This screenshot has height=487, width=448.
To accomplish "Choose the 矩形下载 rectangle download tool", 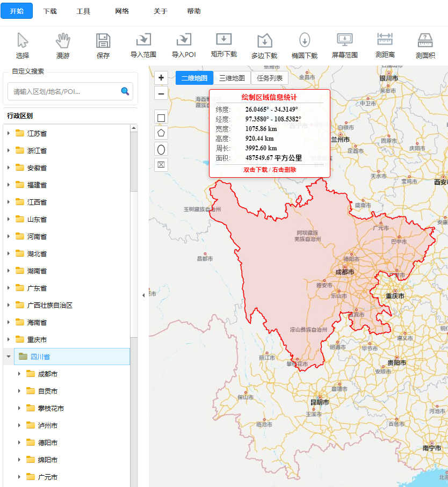I will pyautogui.click(x=223, y=46).
